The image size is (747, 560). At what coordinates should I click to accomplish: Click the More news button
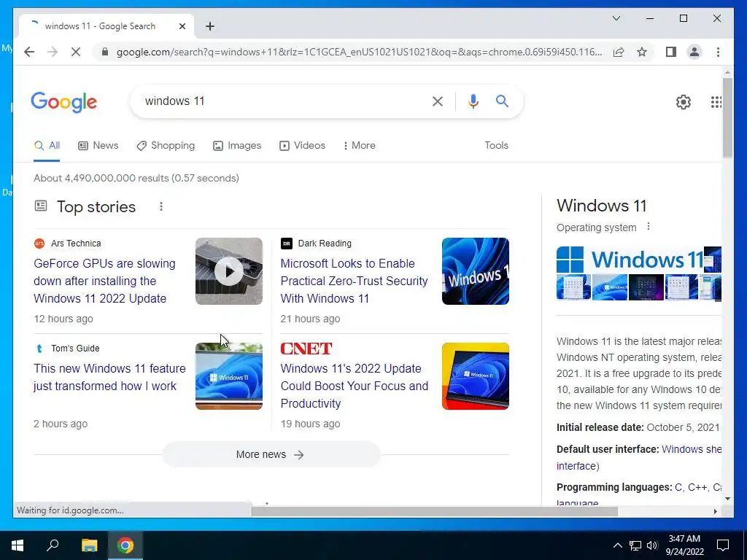271,455
